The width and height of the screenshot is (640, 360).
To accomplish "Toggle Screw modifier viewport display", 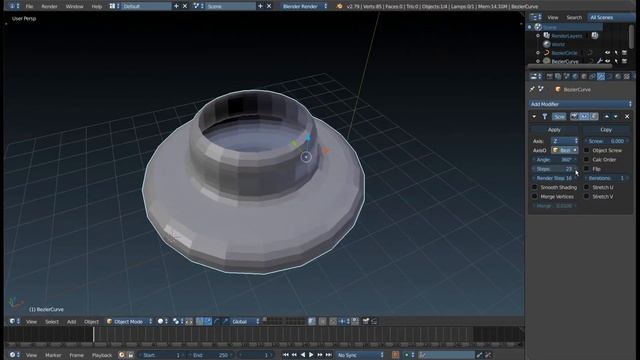I will click(584, 117).
